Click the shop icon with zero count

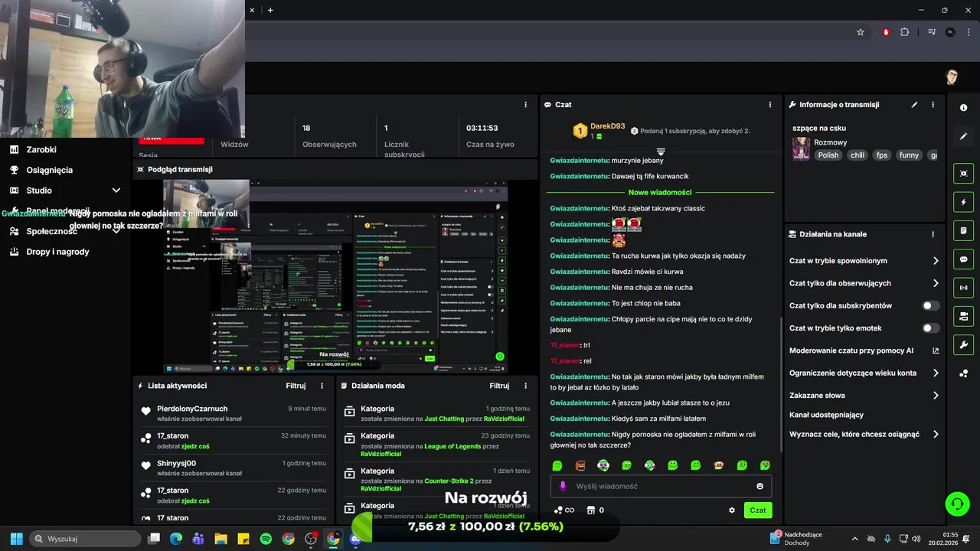pyautogui.click(x=595, y=510)
